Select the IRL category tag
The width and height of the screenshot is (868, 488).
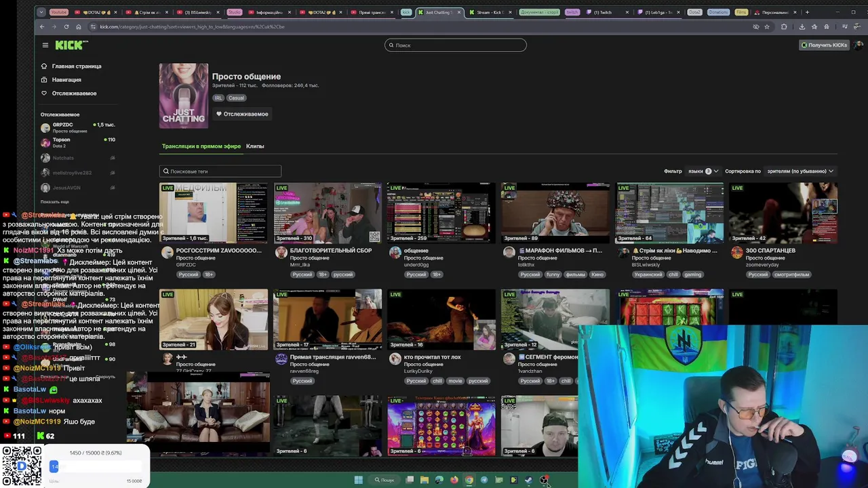218,98
